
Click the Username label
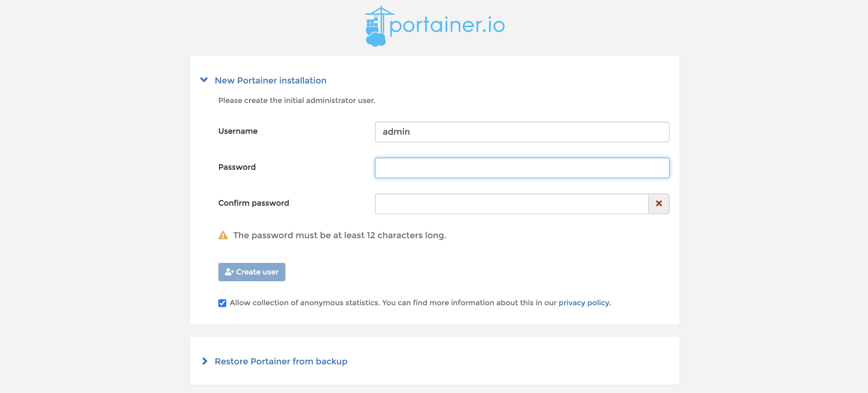(x=238, y=131)
